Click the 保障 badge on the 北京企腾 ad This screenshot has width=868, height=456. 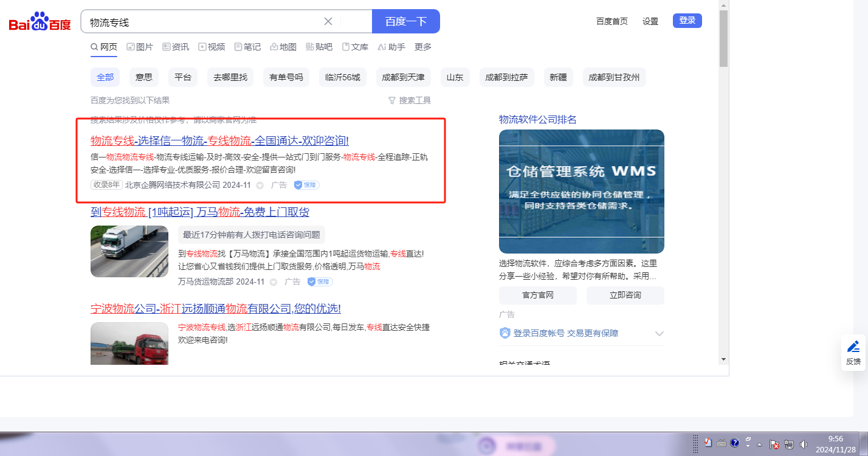pyautogui.click(x=307, y=185)
